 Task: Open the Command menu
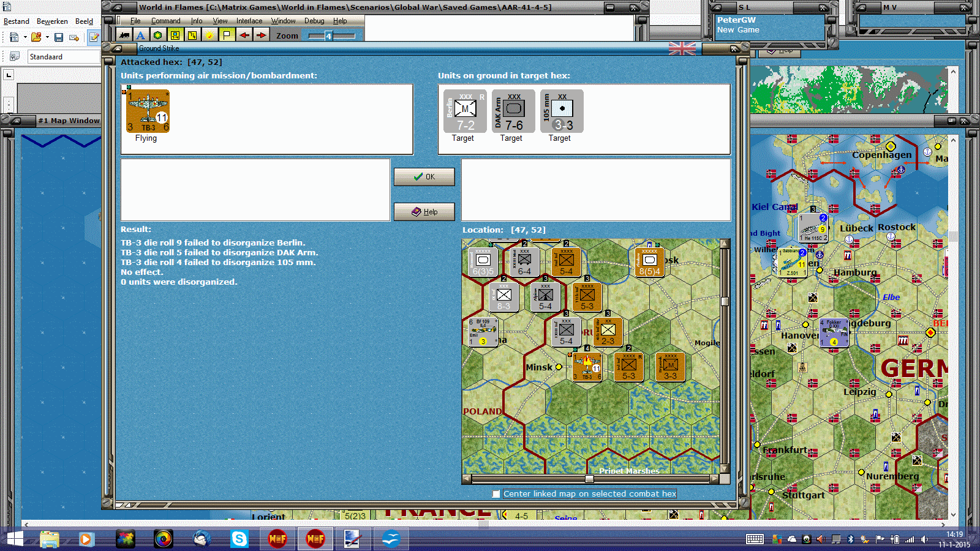(165, 21)
